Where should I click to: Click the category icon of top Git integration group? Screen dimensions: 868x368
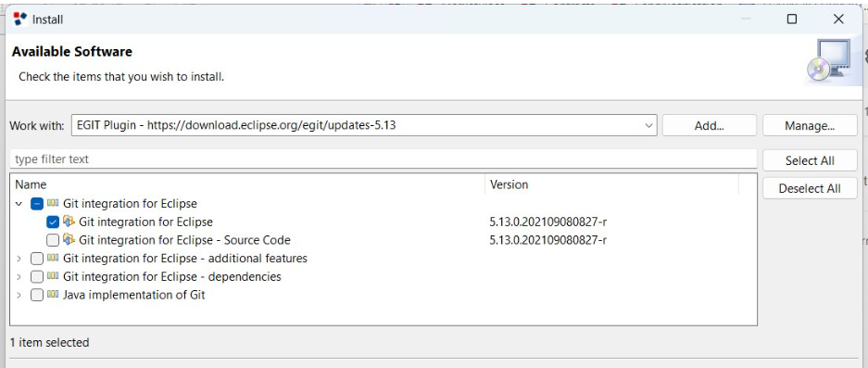(x=53, y=203)
